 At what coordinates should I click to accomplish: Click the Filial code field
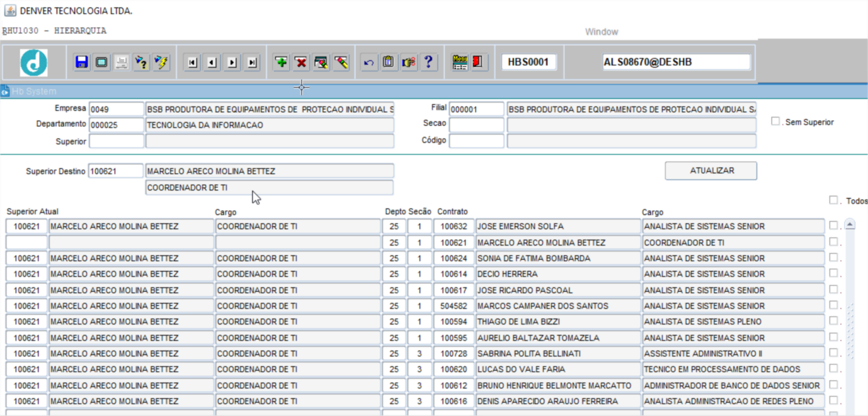pos(477,109)
